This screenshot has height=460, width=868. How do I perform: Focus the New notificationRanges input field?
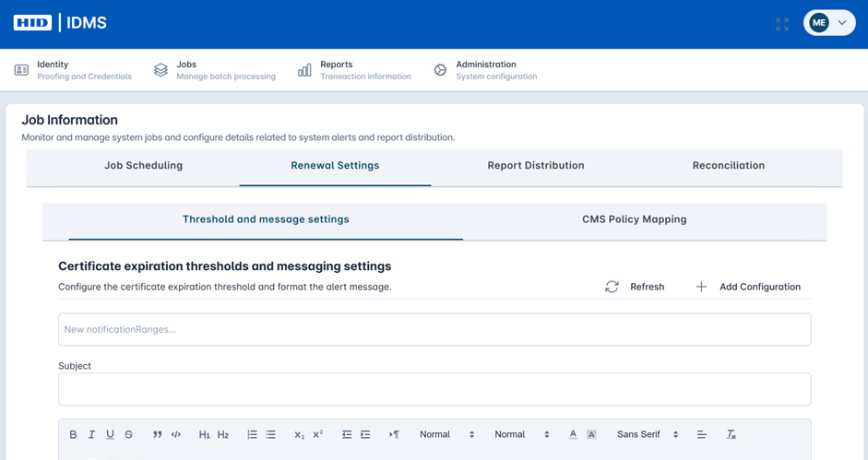tap(434, 329)
